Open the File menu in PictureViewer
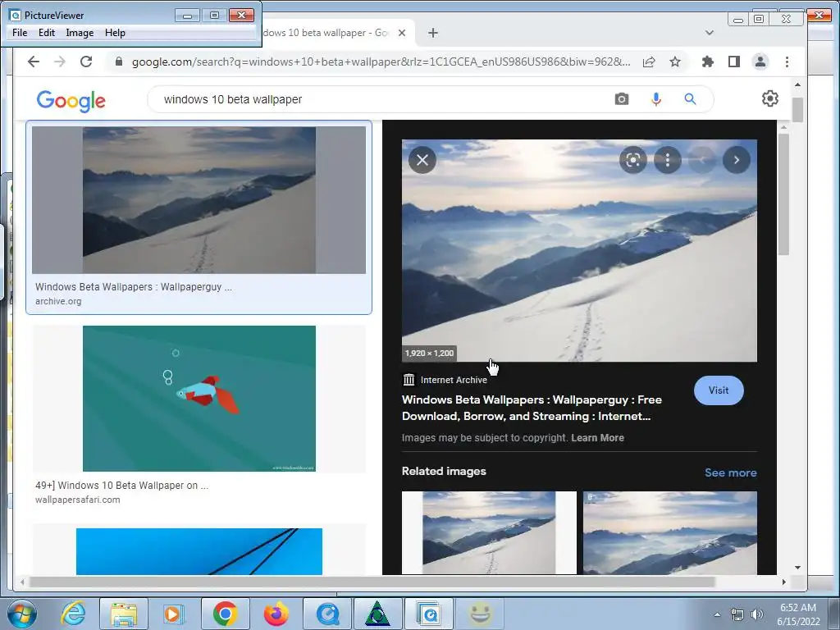 click(x=20, y=33)
